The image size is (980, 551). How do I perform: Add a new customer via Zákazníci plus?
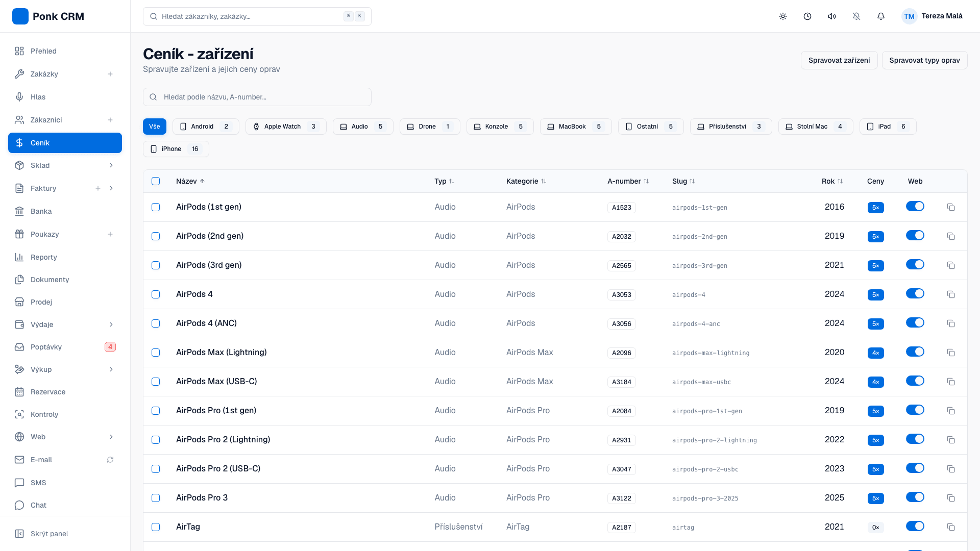110,120
